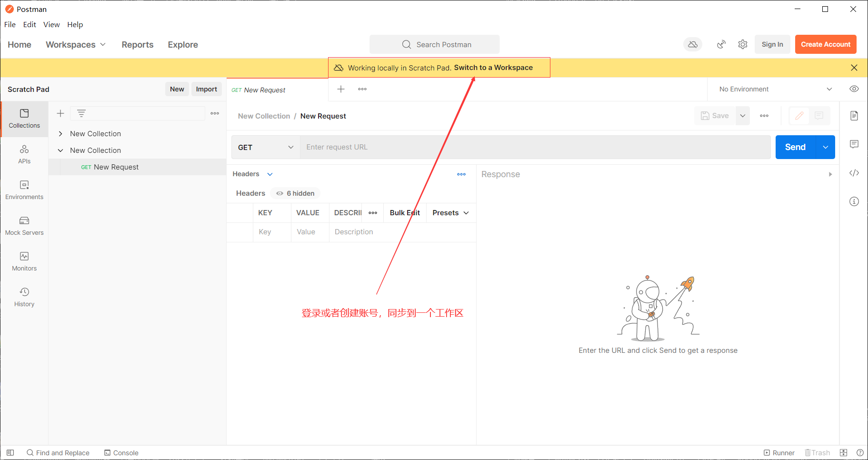
Task: Switch to comment mode icon
Action: (819, 116)
